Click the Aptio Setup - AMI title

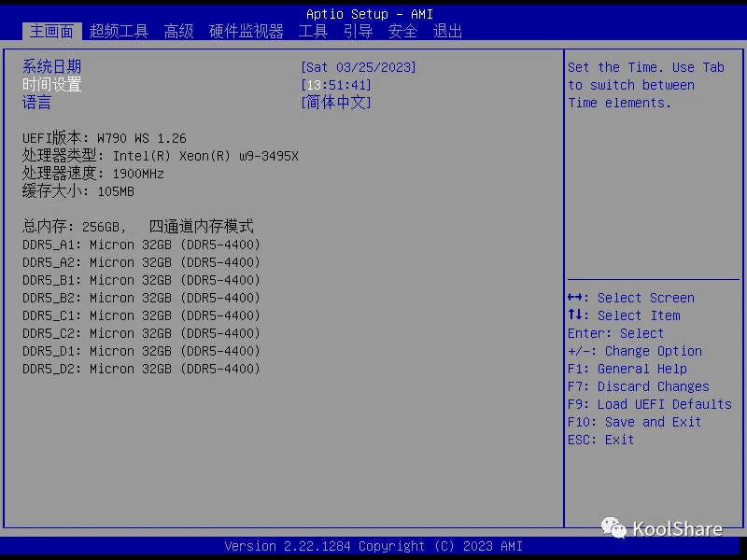pyautogui.click(x=370, y=14)
